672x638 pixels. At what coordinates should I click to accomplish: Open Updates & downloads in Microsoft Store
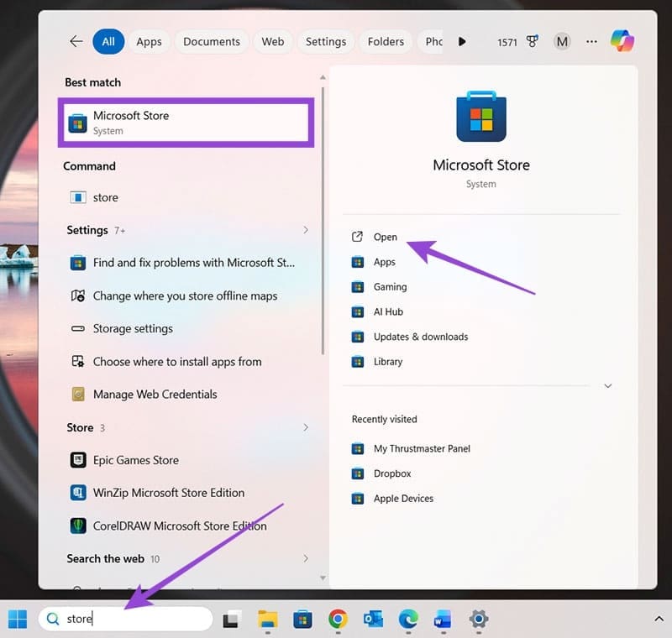420,337
